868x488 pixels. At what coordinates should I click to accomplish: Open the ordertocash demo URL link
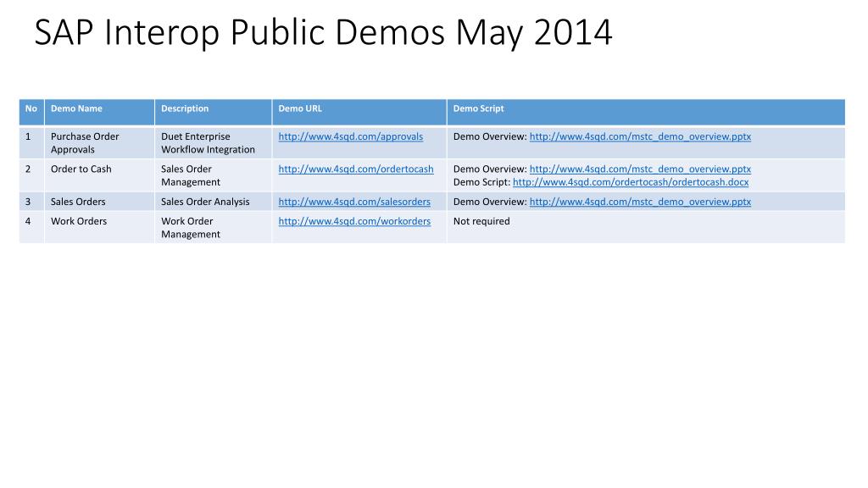pyautogui.click(x=356, y=169)
